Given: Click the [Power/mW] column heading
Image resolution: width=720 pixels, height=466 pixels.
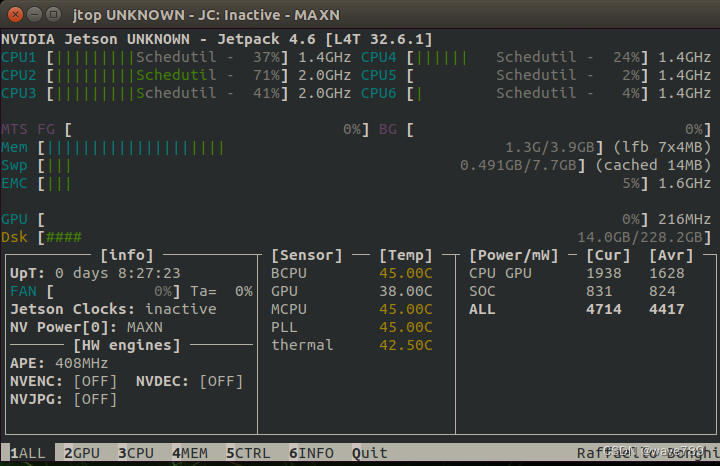Looking at the screenshot, I should pyautogui.click(x=514, y=255).
